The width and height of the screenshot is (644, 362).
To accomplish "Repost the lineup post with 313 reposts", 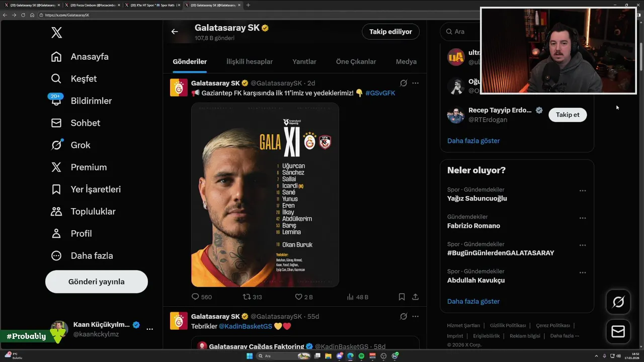I will (x=253, y=297).
